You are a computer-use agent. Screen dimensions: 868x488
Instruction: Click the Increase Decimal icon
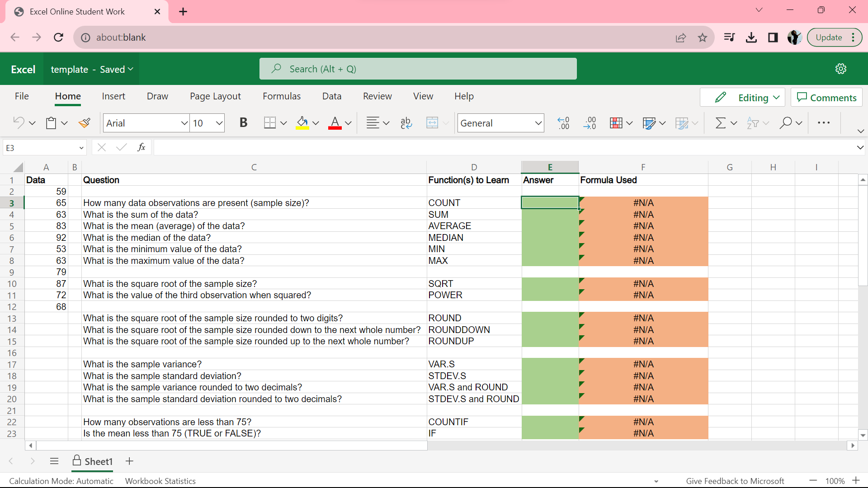563,123
